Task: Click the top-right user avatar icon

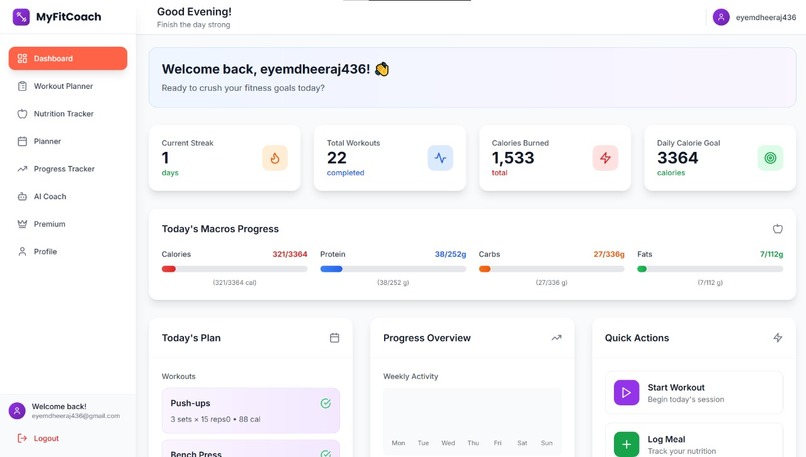Action: pos(721,17)
